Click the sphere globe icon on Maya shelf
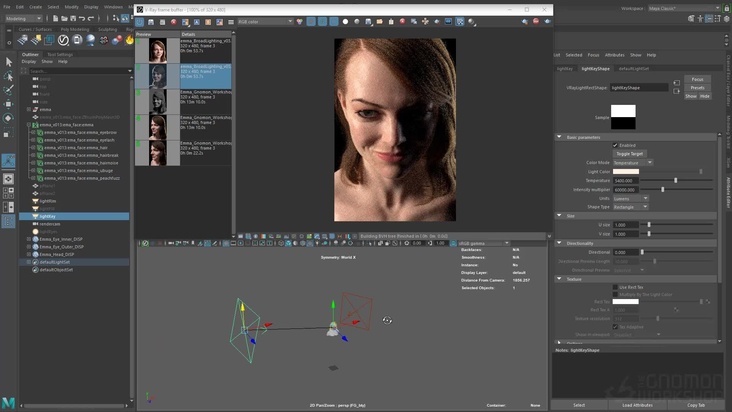The height and width of the screenshot is (412, 732). tap(90, 41)
